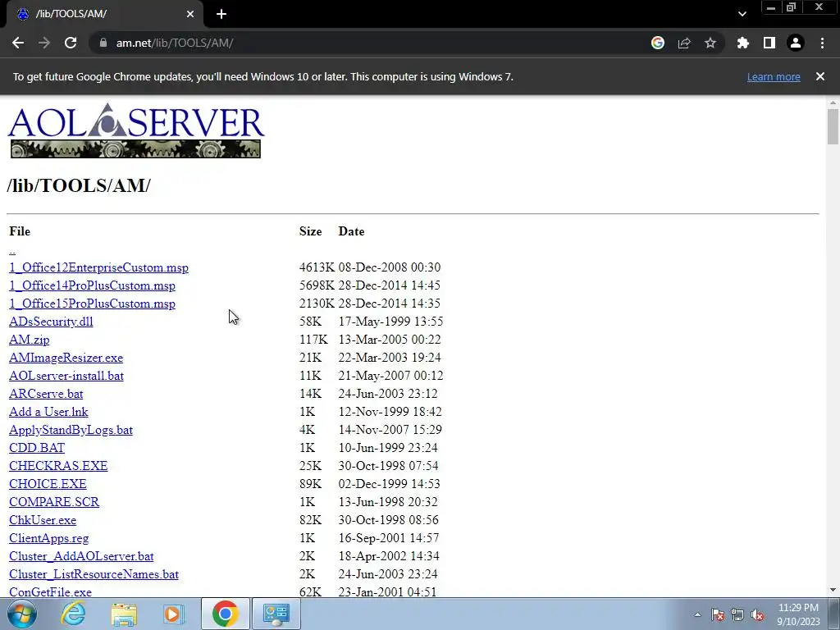Open ARCserve.bat link
Image resolution: width=840 pixels, height=630 pixels.
46,394
